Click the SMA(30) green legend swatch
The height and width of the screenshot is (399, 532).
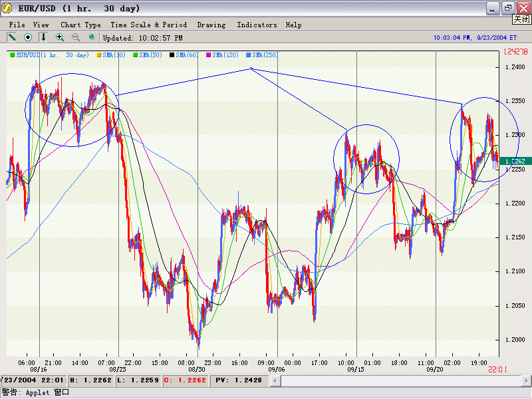[x=136, y=55]
